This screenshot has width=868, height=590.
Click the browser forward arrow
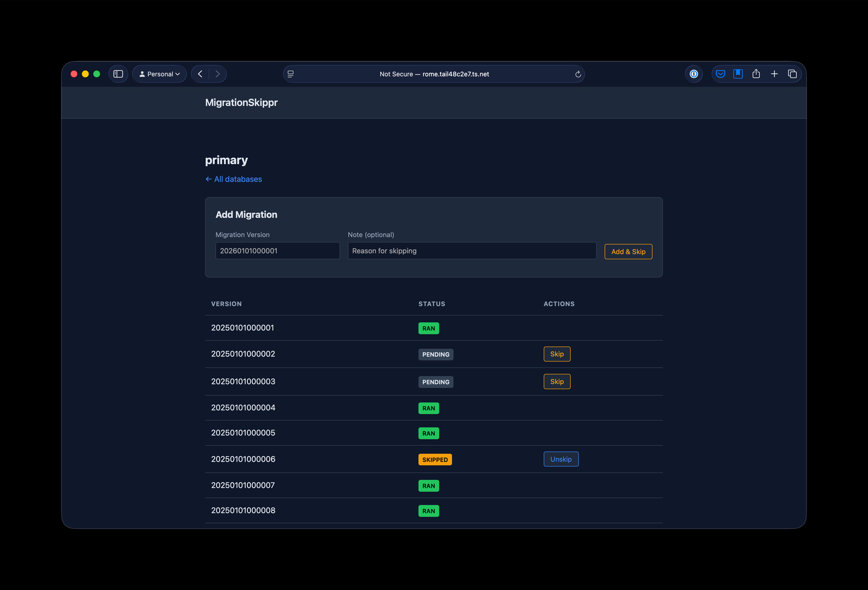click(217, 74)
